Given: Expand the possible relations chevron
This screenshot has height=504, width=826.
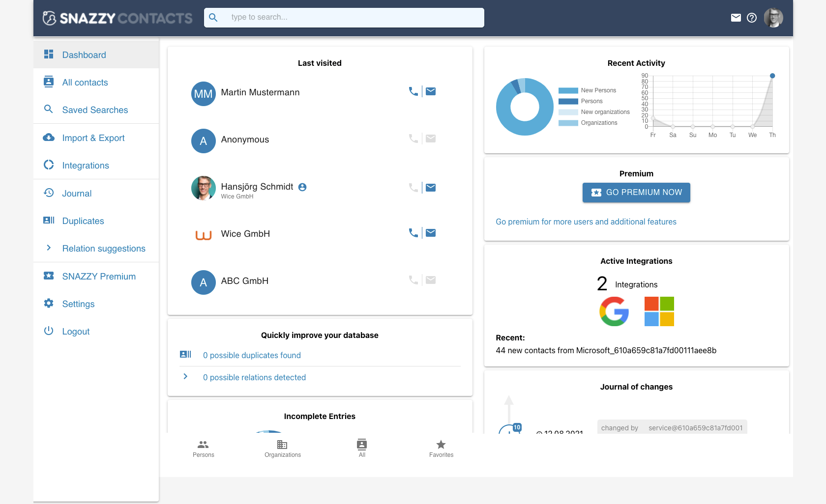Looking at the screenshot, I should [x=185, y=376].
